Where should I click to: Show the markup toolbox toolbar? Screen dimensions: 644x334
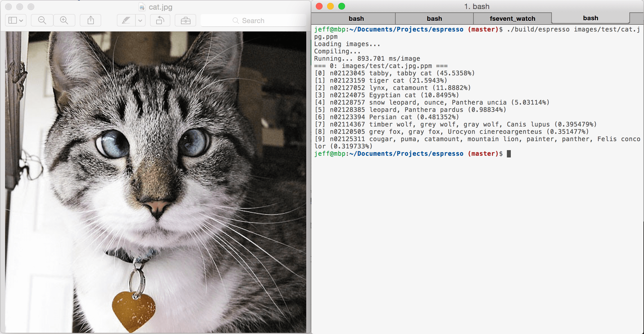tap(185, 20)
